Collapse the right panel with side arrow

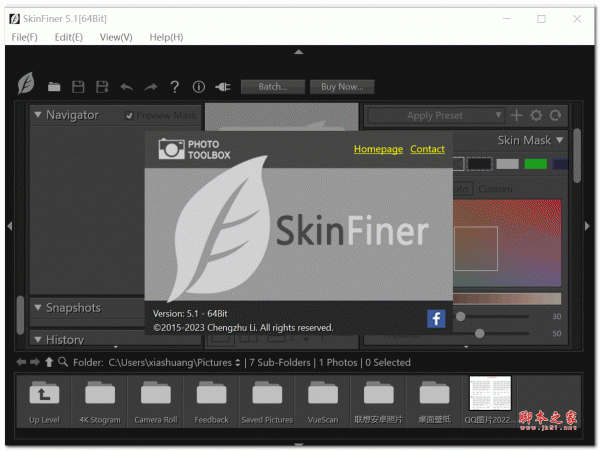[587, 226]
